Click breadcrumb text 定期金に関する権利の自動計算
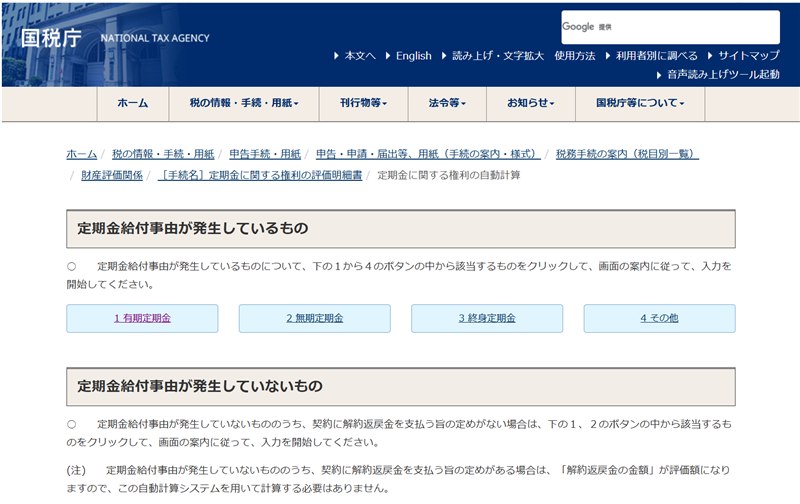The image size is (800, 504). (x=448, y=175)
